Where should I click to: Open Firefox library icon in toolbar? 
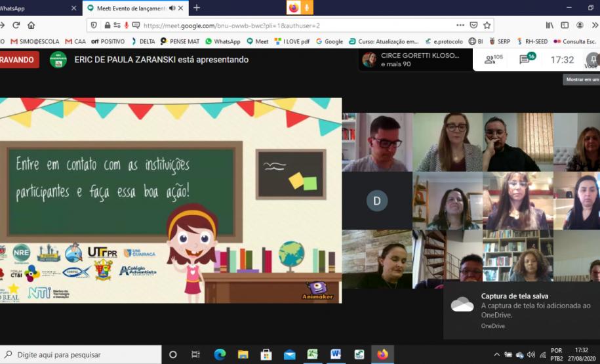pyautogui.click(x=550, y=25)
